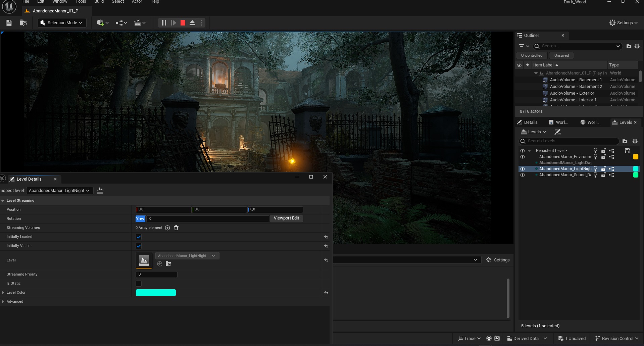Open level blueprint for AbandonedManor_Sound

point(611,175)
